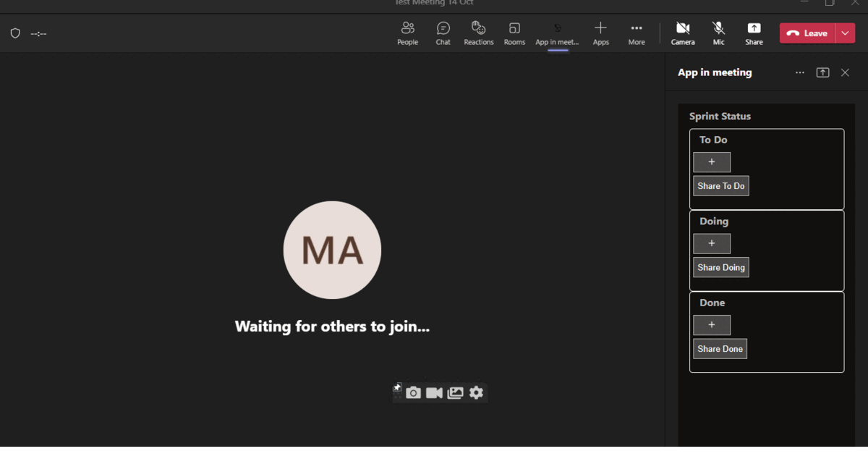Pop out the App in meeting panel
868x459 pixels.
[x=822, y=72]
